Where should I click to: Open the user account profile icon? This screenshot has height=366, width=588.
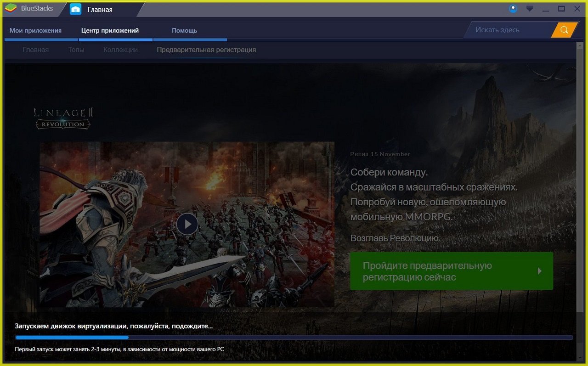[514, 9]
